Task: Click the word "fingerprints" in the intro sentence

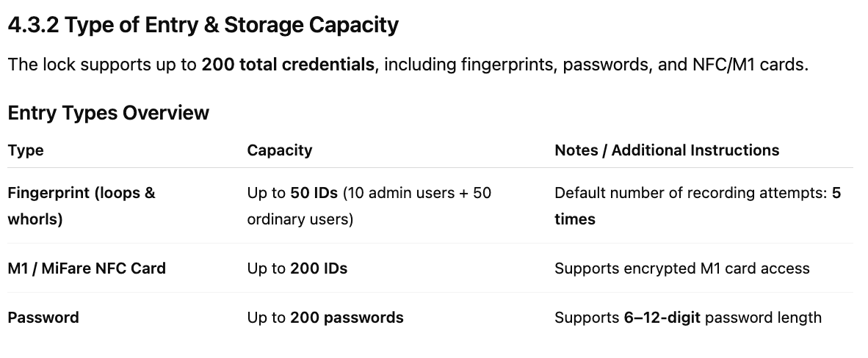Action: pos(507,65)
